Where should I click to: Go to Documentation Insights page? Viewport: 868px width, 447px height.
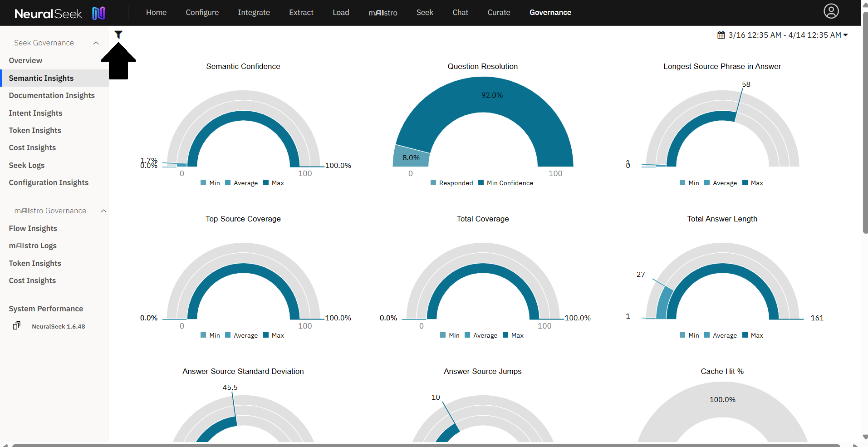click(52, 95)
